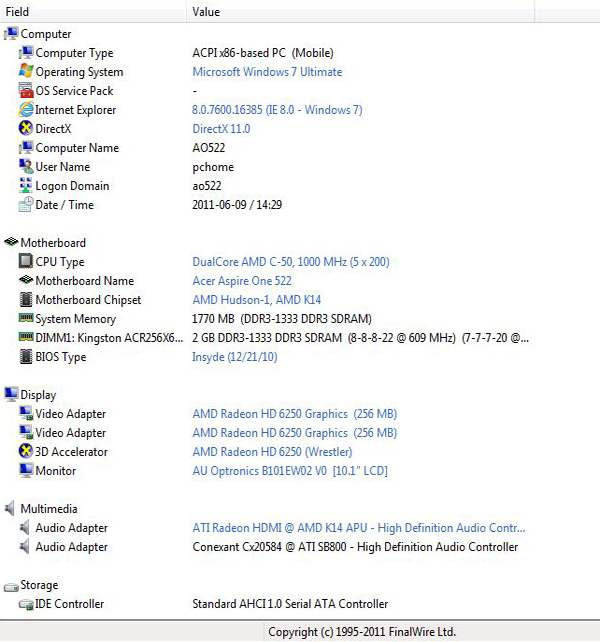This screenshot has height=642, width=600.
Task: Click the 3D Accelerator icon
Action: click(26, 451)
